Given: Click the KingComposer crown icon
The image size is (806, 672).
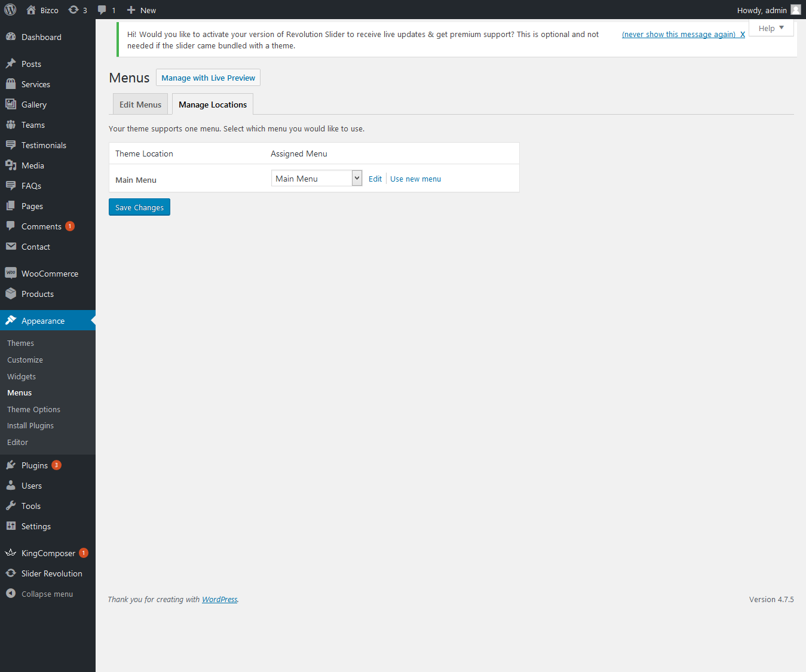Looking at the screenshot, I should (x=11, y=553).
